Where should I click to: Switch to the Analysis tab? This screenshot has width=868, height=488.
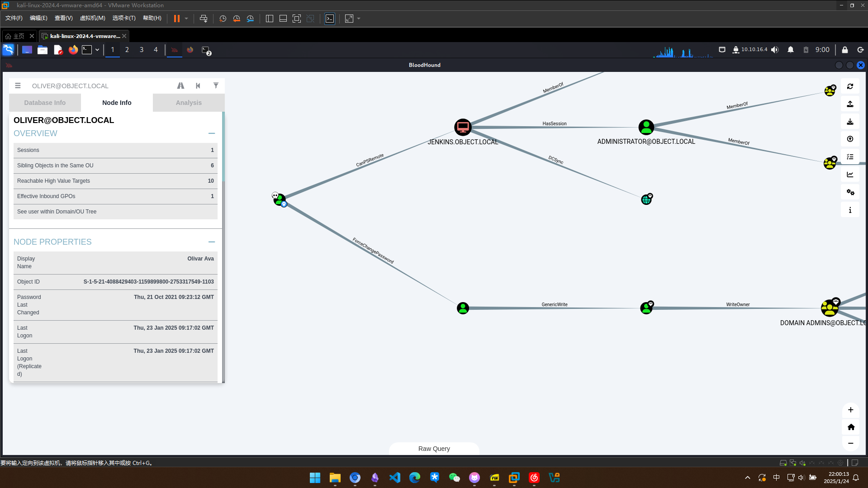pos(189,103)
